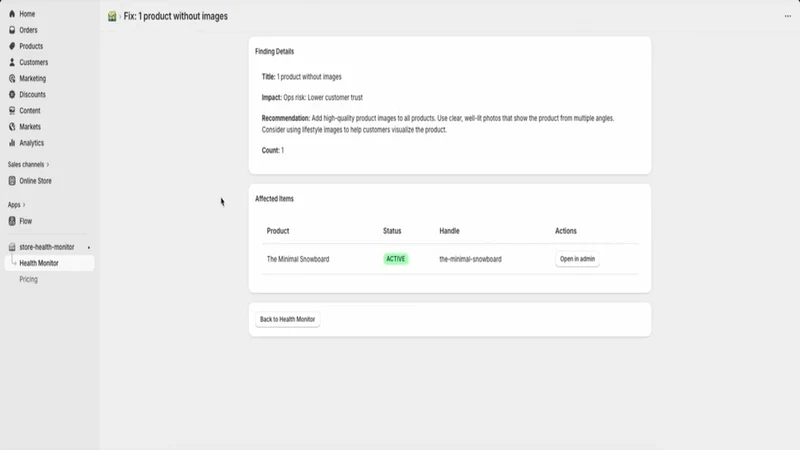Click the Actions column header
Image resolution: width=800 pixels, height=450 pixels.
click(565, 231)
